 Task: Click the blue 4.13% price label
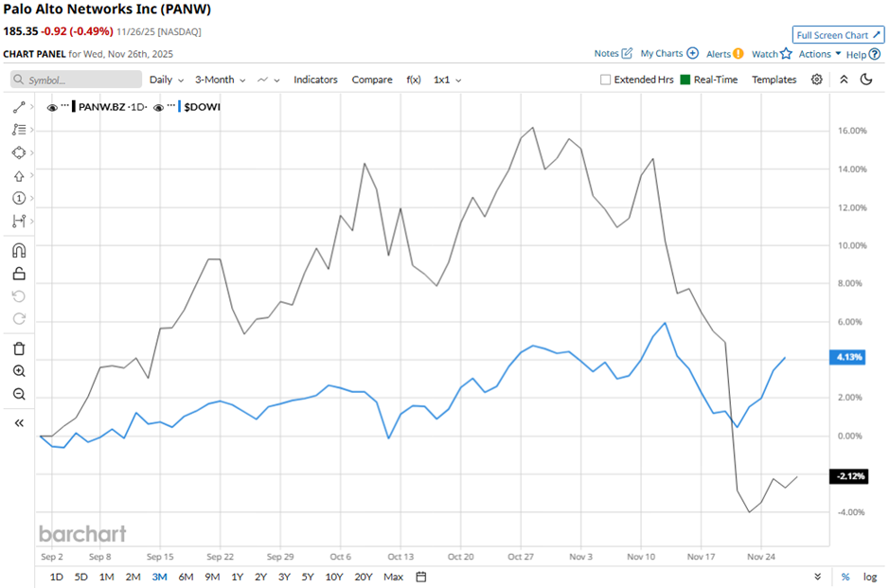(847, 357)
